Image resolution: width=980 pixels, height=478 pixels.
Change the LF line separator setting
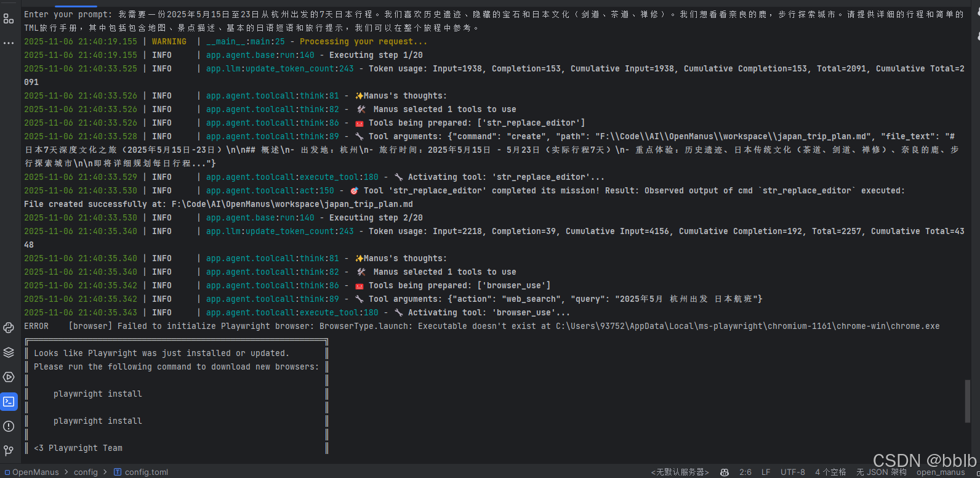(766, 472)
